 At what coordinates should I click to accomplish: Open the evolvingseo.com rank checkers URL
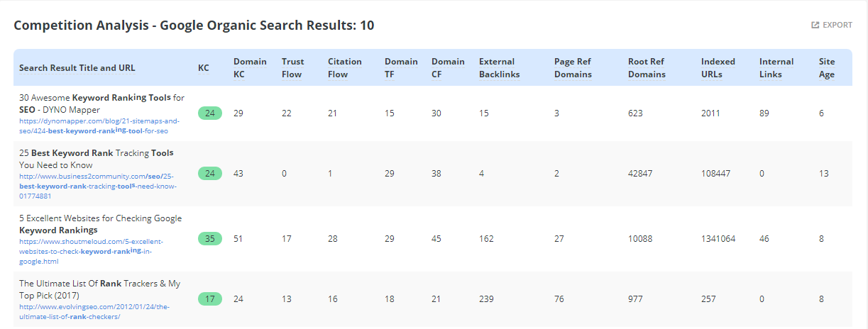(x=94, y=311)
